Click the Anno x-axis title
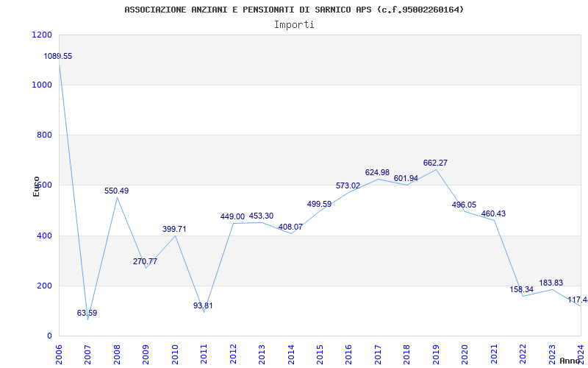 click(570, 361)
